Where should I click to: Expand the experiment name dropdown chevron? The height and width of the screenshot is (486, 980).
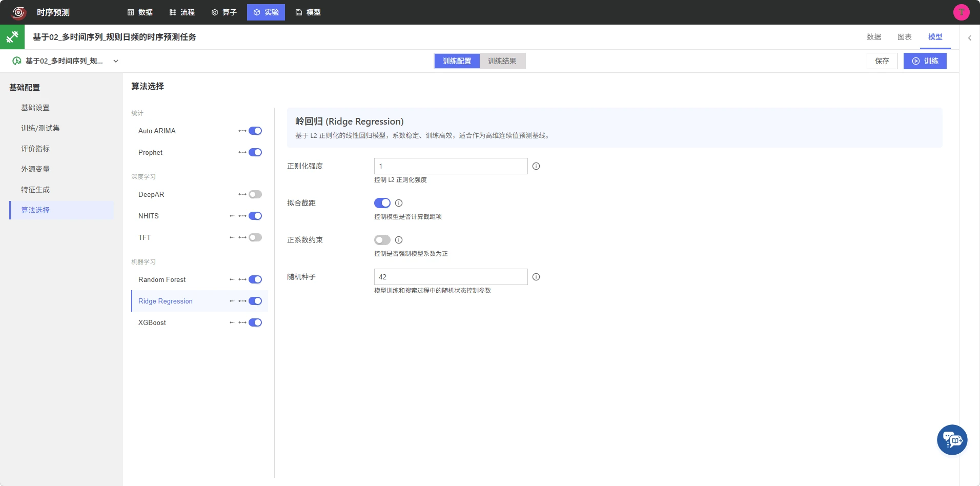116,61
